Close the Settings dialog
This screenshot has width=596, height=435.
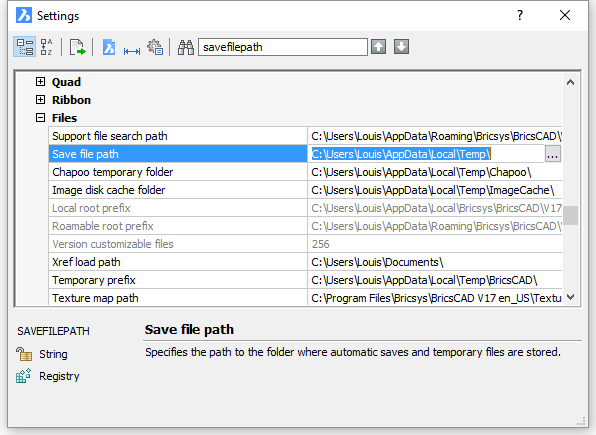(565, 15)
